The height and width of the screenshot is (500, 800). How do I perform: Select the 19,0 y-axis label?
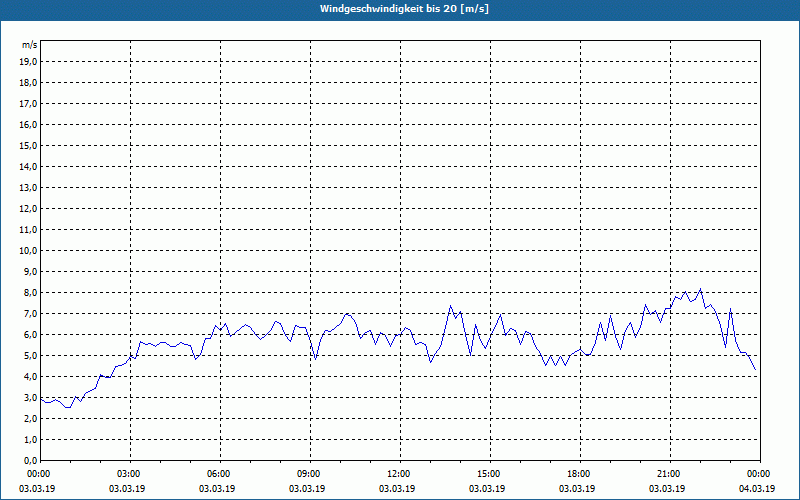click(x=28, y=62)
